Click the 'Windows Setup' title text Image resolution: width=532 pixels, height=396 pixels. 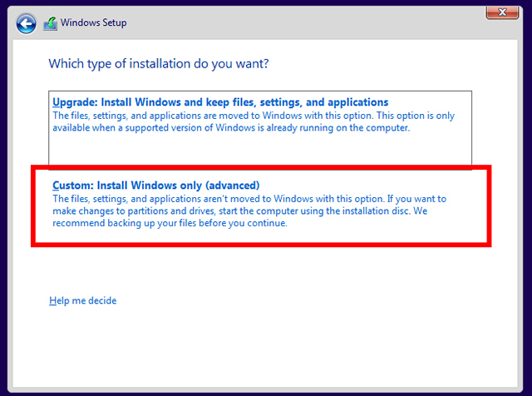point(94,22)
